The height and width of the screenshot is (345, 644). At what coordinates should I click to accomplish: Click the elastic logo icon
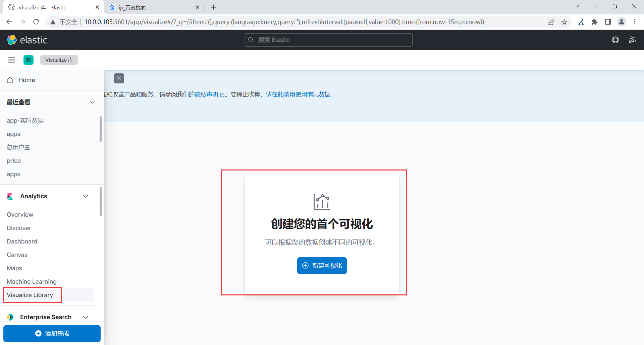pyautogui.click(x=12, y=40)
